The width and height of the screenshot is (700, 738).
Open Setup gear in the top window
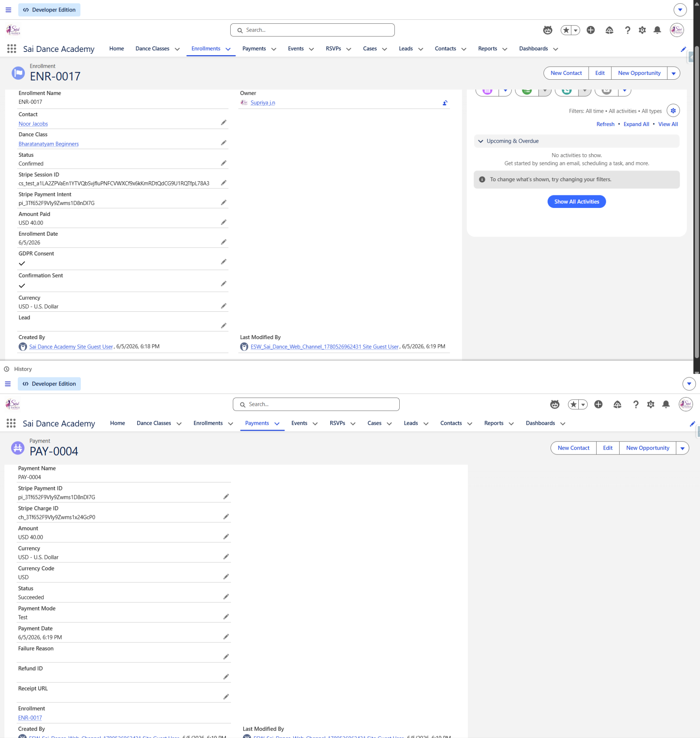[x=642, y=30]
